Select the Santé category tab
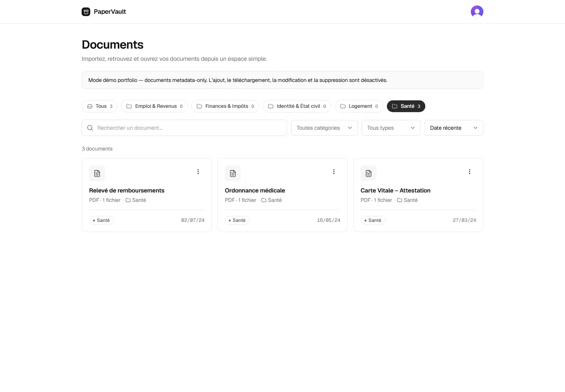565x392 pixels. click(x=406, y=106)
